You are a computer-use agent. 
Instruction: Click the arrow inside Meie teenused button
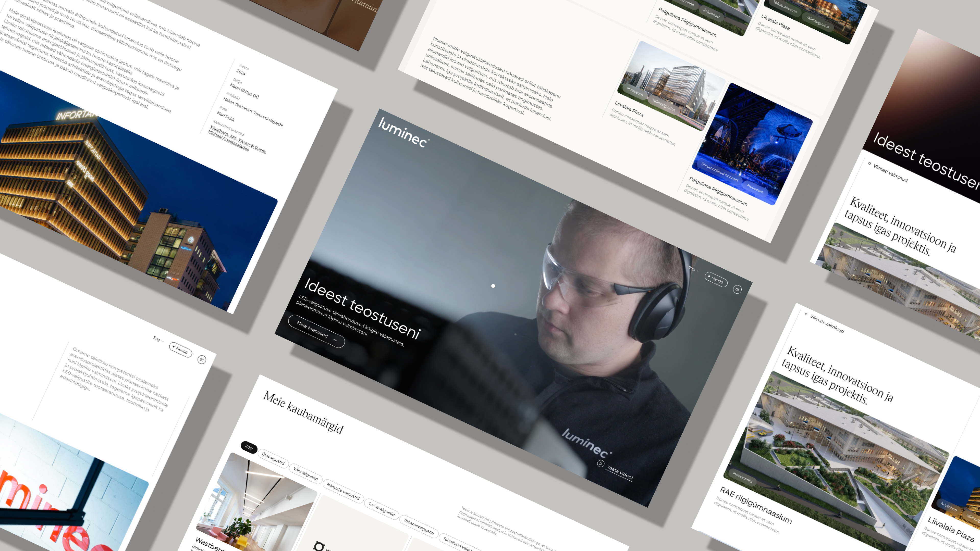coord(335,340)
